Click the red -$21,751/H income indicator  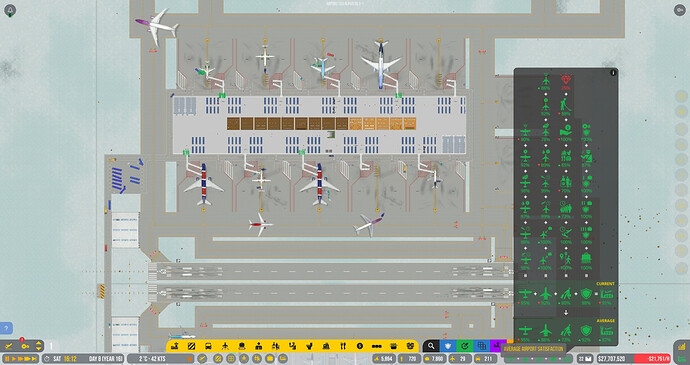651,358
